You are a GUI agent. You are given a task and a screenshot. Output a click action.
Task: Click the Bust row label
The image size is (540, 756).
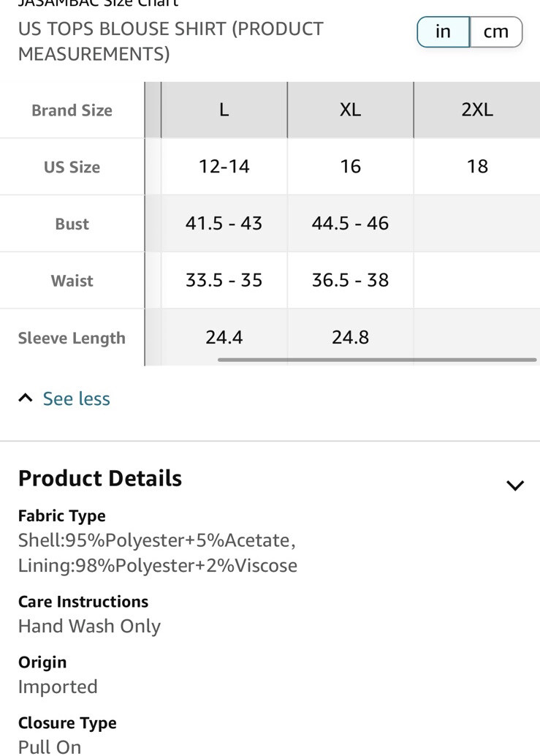click(x=72, y=224)
